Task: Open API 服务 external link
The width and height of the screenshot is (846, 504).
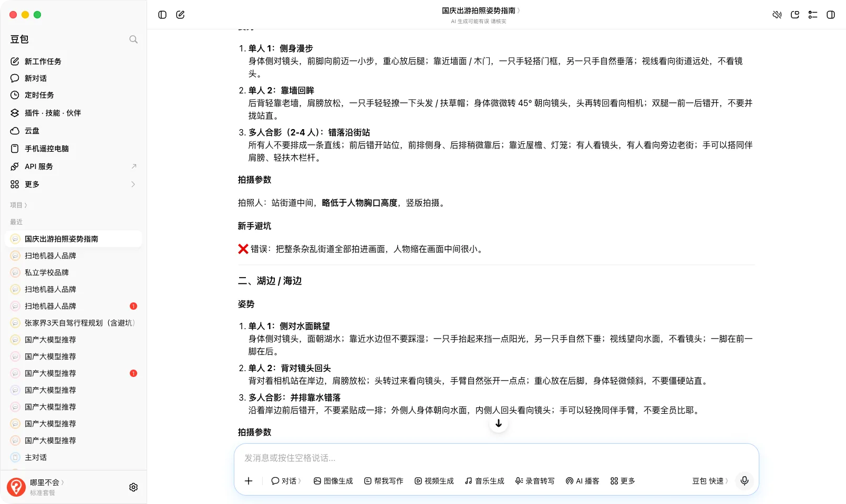Action: click(x=73, y=166)
